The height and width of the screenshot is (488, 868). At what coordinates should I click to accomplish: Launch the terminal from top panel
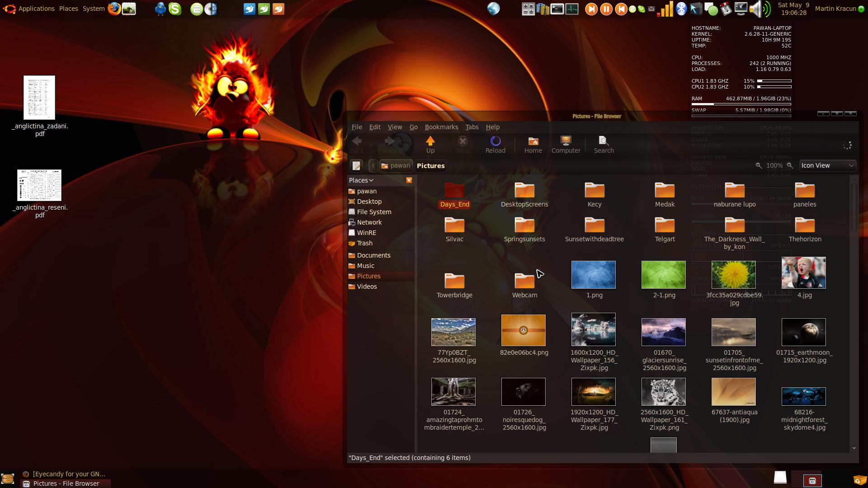[557, 9]
